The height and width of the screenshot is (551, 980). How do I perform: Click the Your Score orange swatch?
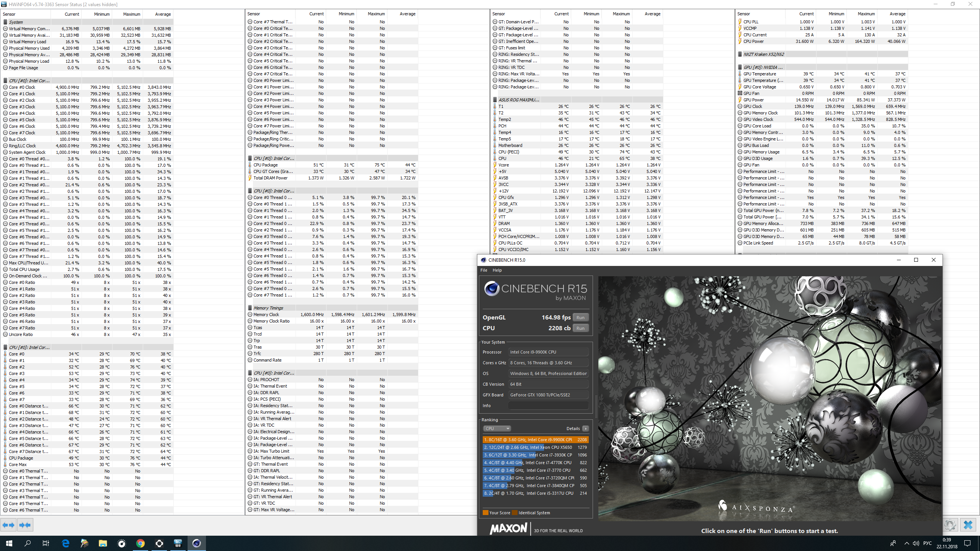pos(485,513)
